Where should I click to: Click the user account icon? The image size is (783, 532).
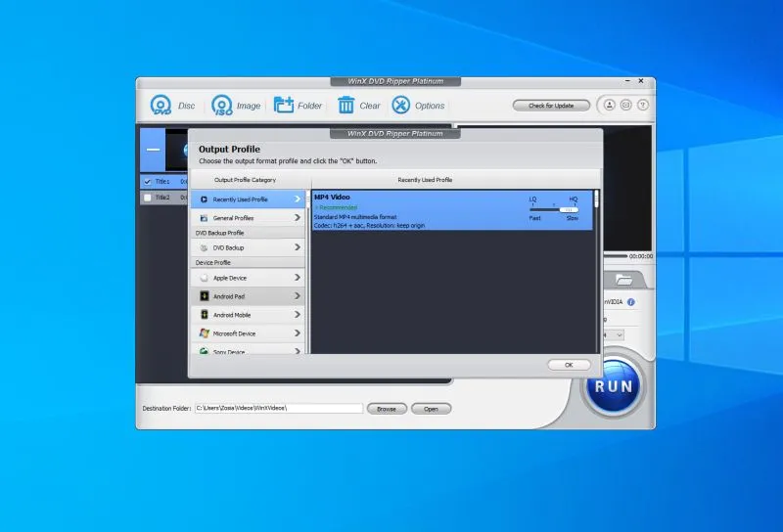pyautogui.click(x=609, y=105)
